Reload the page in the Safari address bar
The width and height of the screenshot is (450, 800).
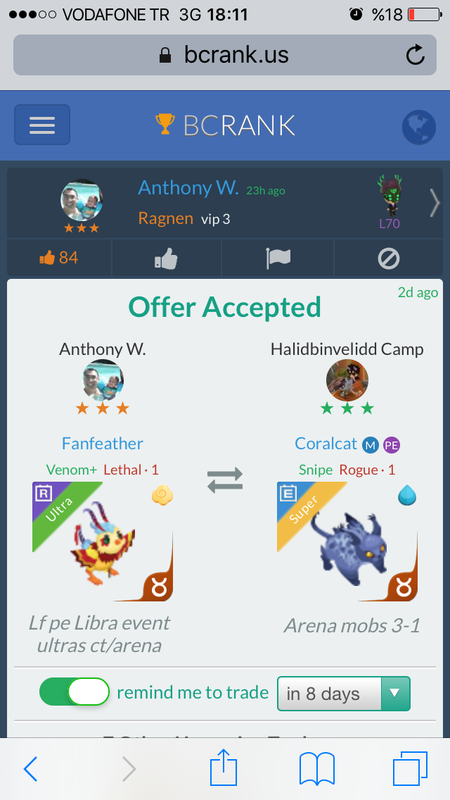point(415,55)
